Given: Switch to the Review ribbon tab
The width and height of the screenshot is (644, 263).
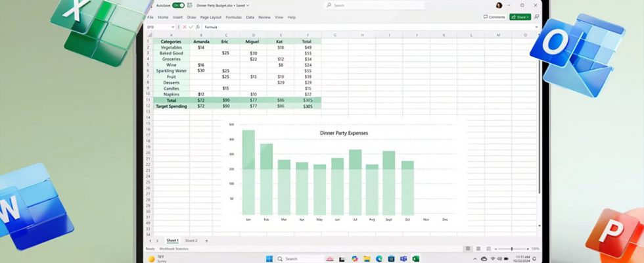Looking at the screenshot, I should 264,17.
